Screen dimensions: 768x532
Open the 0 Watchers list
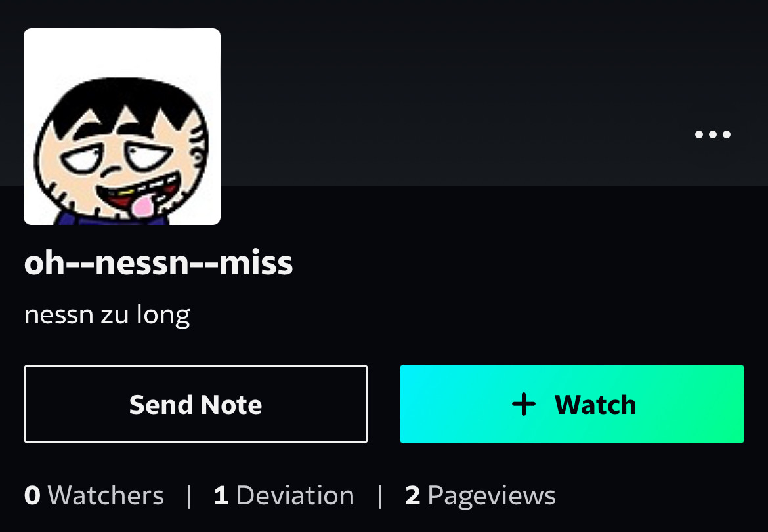point(94,495)
